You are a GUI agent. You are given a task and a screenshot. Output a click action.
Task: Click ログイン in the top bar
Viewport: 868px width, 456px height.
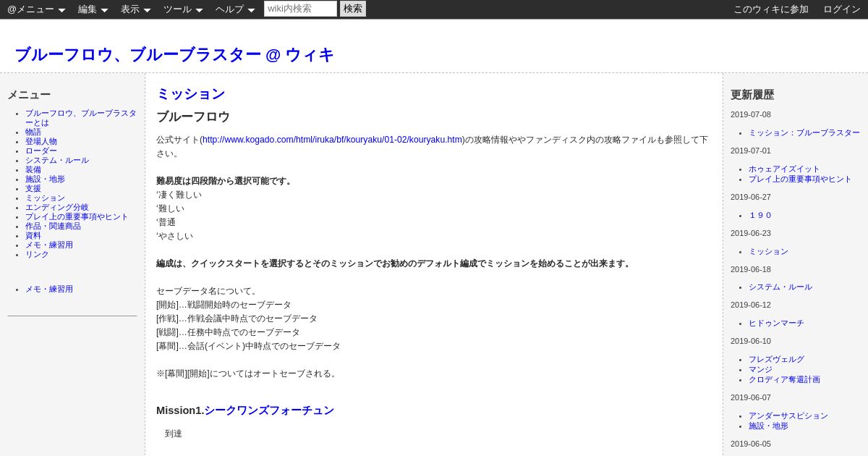point(842,9)
